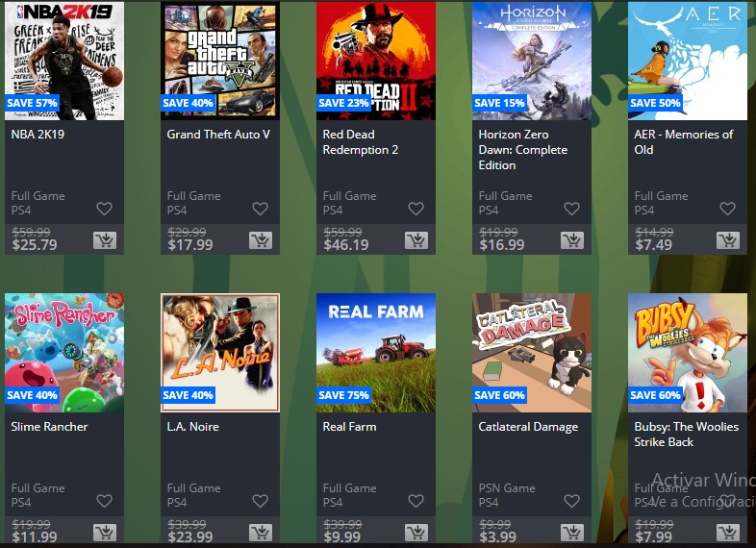
Task: Toggle wishlist heart for Grand Theft Auto V
Action: point(260,209)
